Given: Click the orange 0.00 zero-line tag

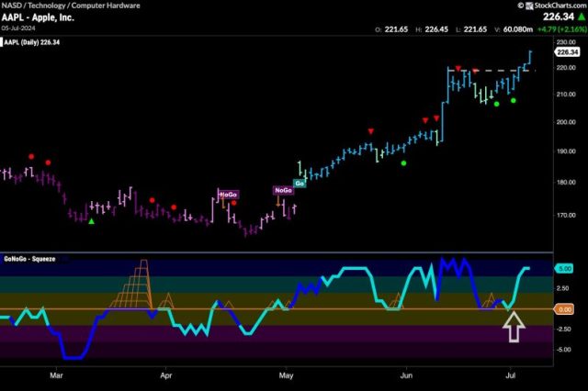Looking at the screenshot, I should click(564, 309).
